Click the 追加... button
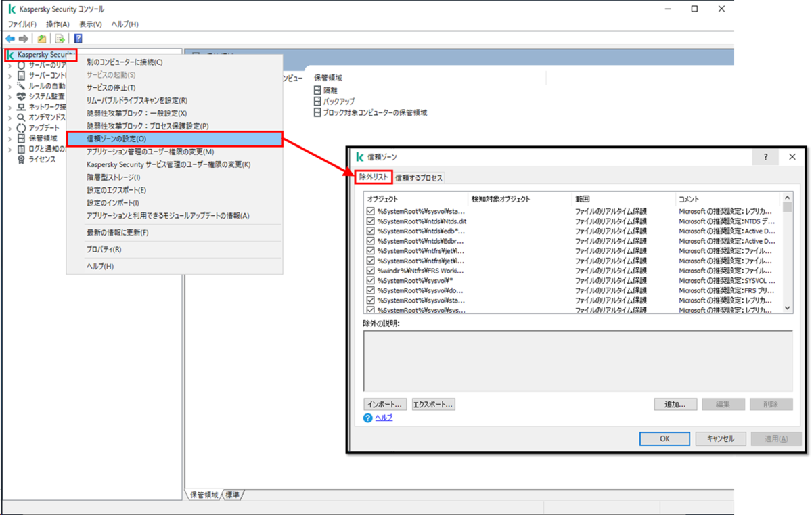Image resolution: width=812 pixels, height=515 pixels. click(675, 404)
